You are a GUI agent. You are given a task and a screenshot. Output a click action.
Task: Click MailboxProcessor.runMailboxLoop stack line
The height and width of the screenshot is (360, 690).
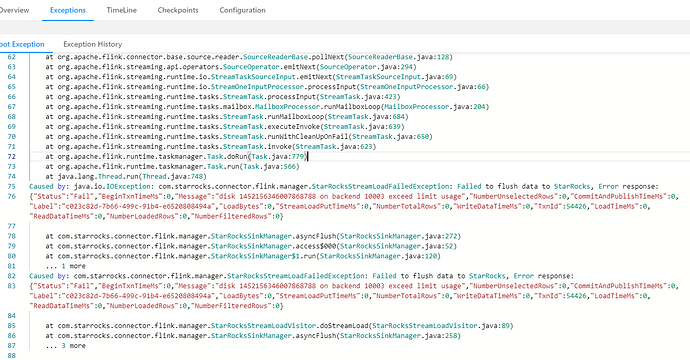pos(267,107)
